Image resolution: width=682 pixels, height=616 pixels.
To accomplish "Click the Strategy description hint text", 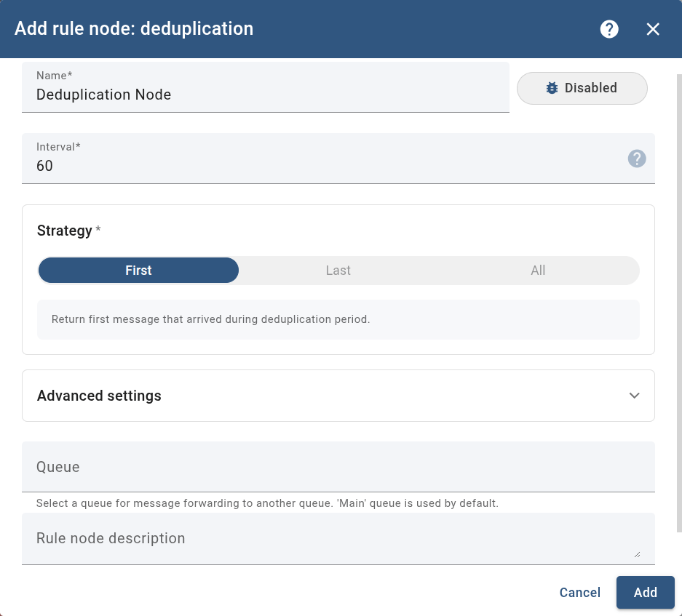I will tap(211, 319).
